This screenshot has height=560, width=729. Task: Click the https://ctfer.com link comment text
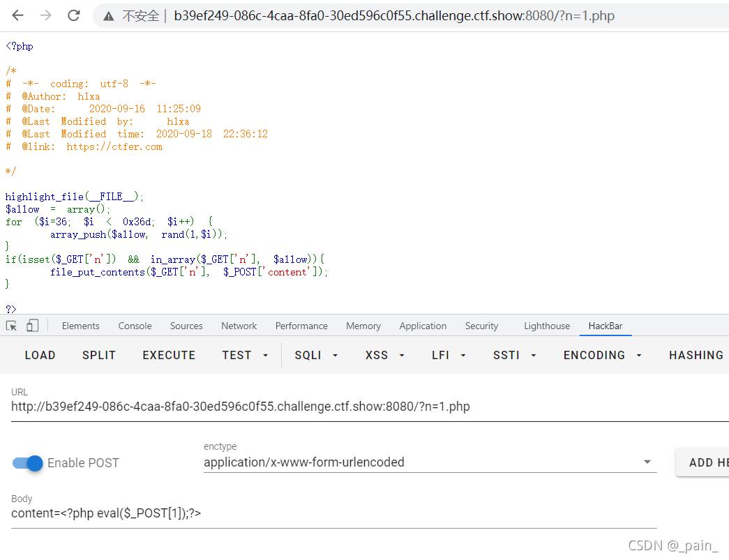(x=114, y=147)
